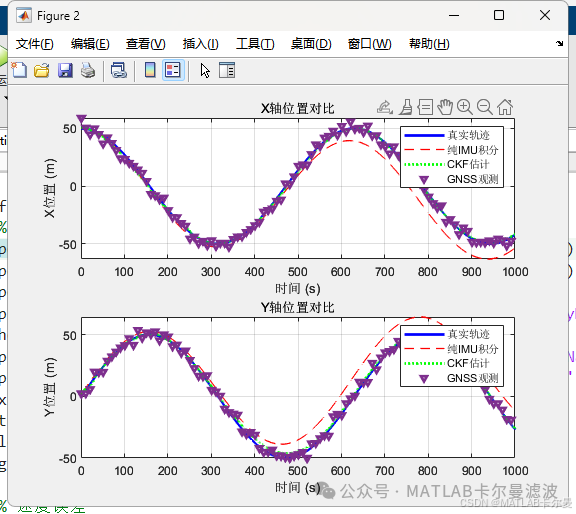Print figure using printer icon

pos(88,70)
